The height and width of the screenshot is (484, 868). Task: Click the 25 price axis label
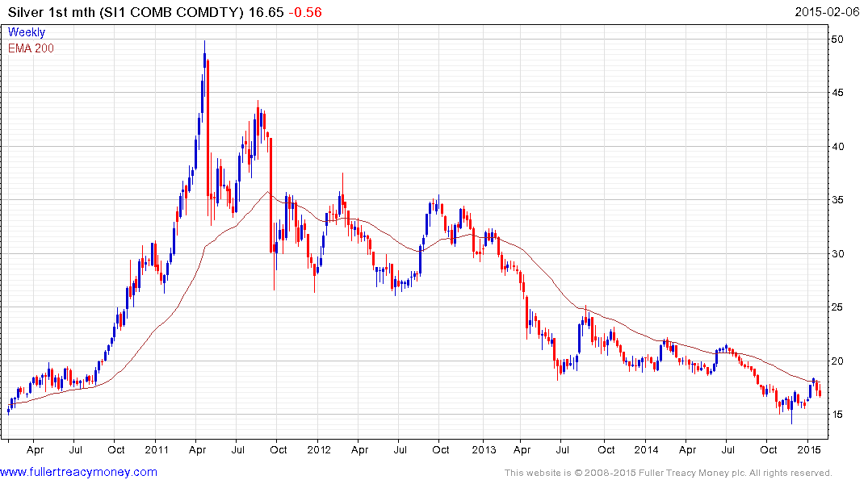pos(837,307)
